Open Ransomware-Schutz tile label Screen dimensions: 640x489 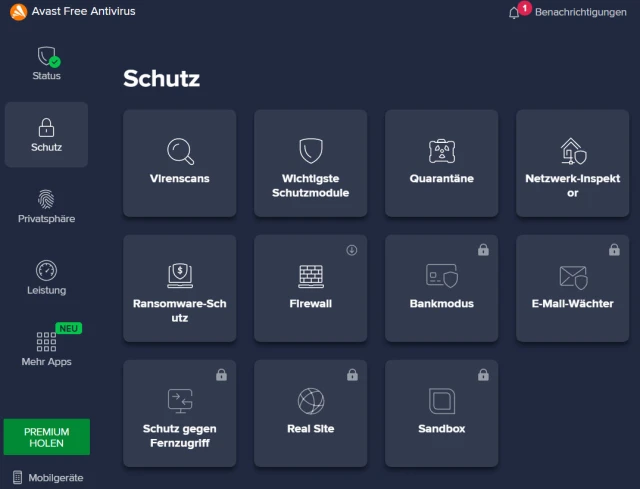point(180,311)
